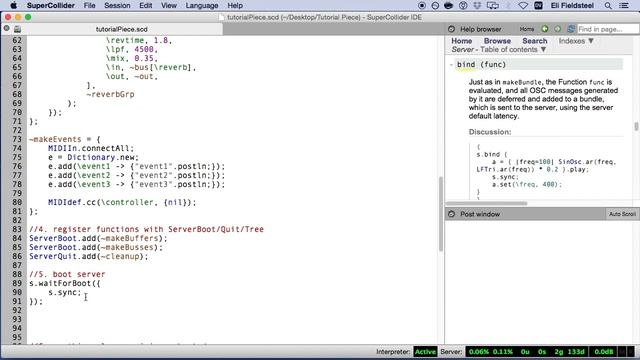
Task: Open the Edit menu
Action: pyautogui.click(x=146, y=5)
